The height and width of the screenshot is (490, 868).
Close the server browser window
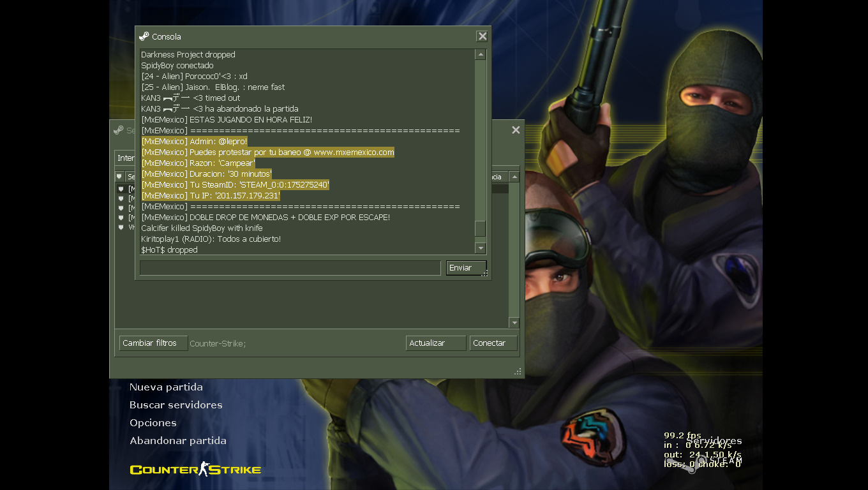(x=516, y=130)
